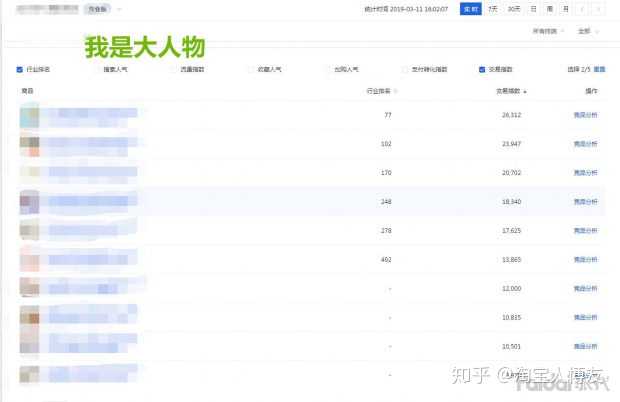
Task: Open 竞品分析 for the 18,340 index row
Action: 584,202
